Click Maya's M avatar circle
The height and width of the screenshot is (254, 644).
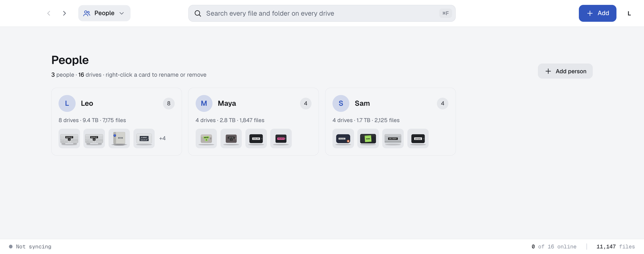[204, 103]
